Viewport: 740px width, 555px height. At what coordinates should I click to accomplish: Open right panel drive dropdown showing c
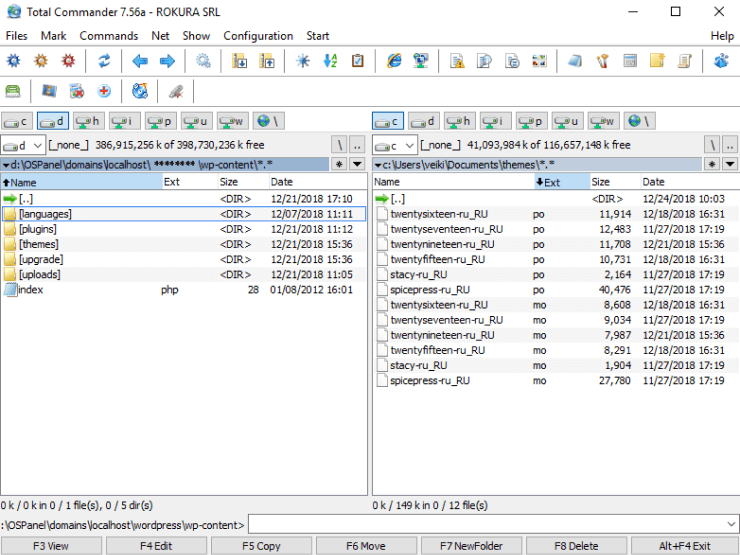click(x=395, y=145)
